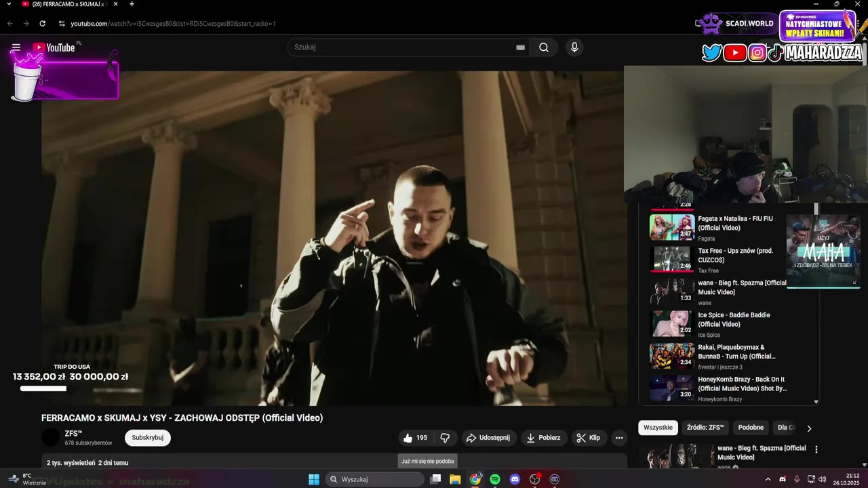This screenshot has height=488, width=868.
Task: Open Windows Start menu
Action: (x=314, y=479)
